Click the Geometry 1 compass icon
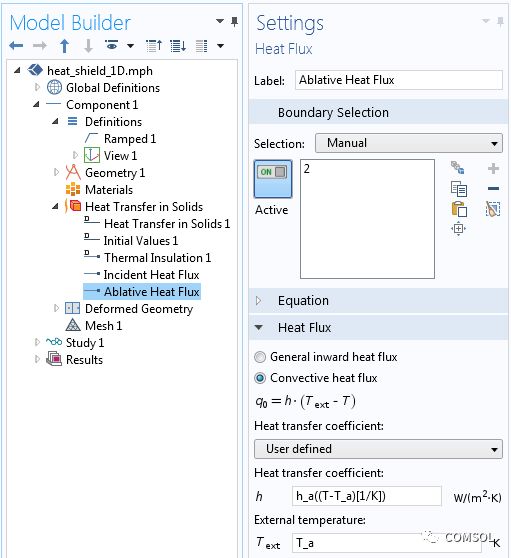Image resolution: width=511 pixels, height=558 pixels. [73, 172]
